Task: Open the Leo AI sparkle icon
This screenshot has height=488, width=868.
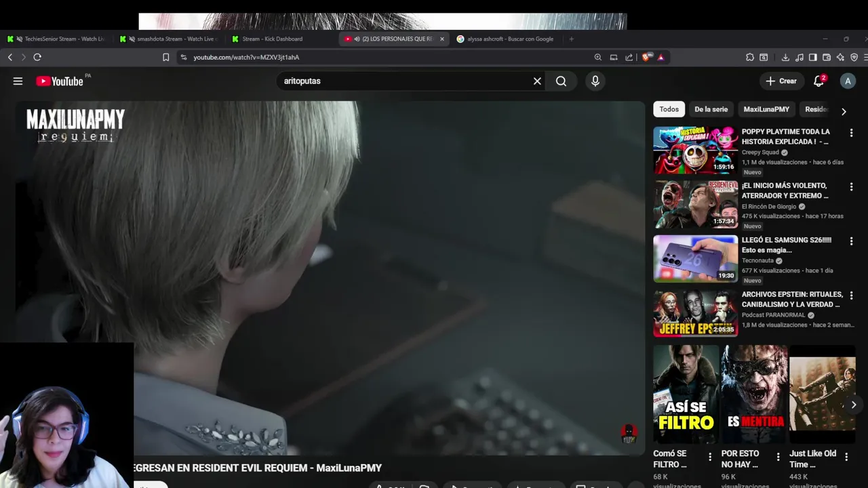Action: pos(840,58)
